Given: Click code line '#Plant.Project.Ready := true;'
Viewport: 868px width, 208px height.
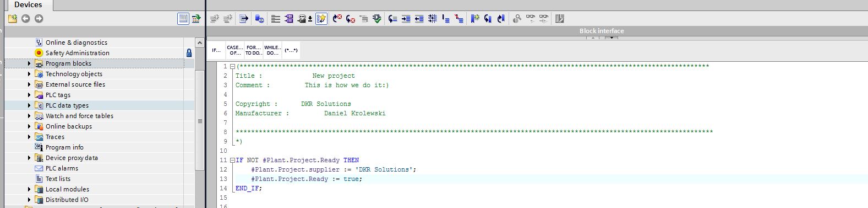Looking at the screenshot, I should point(307,179).
